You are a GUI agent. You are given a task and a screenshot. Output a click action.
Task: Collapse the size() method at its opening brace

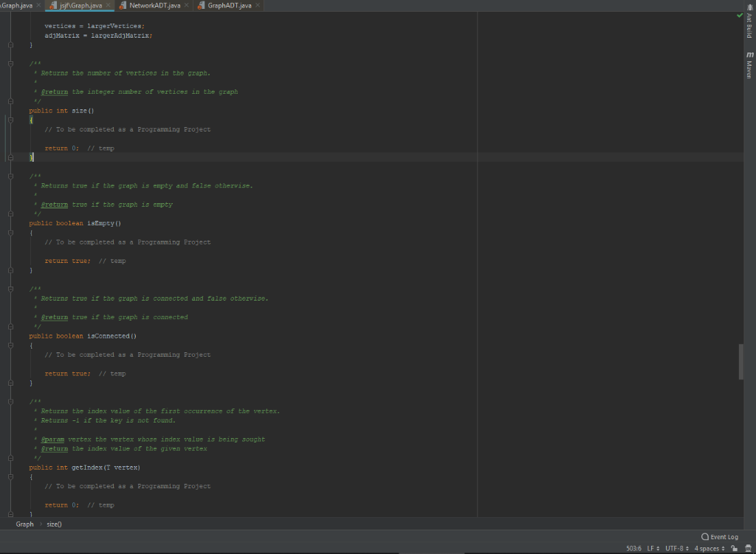[x=10, y=120]
